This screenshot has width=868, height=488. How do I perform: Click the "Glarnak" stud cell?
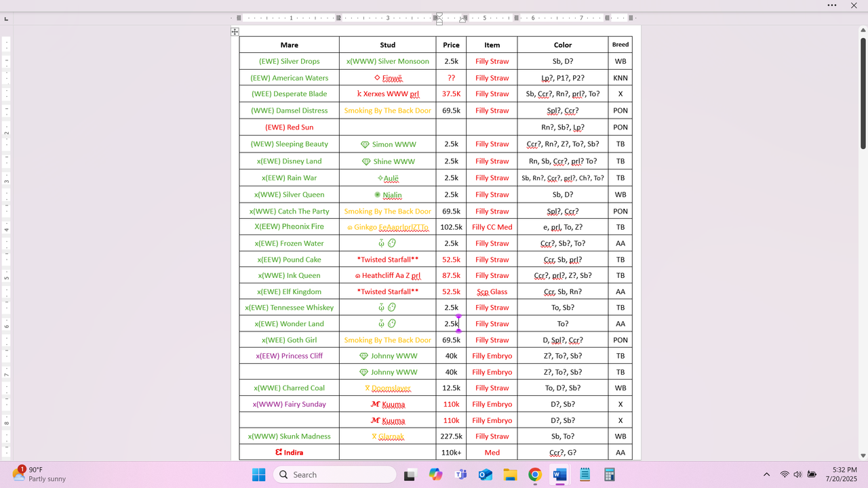[388, 436]
